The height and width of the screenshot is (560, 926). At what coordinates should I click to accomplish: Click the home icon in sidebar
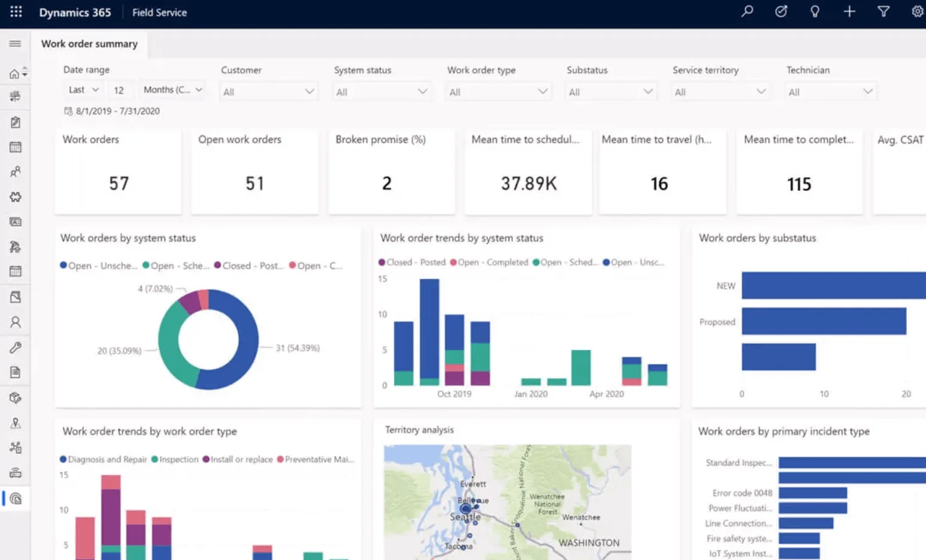coord(14,74)
